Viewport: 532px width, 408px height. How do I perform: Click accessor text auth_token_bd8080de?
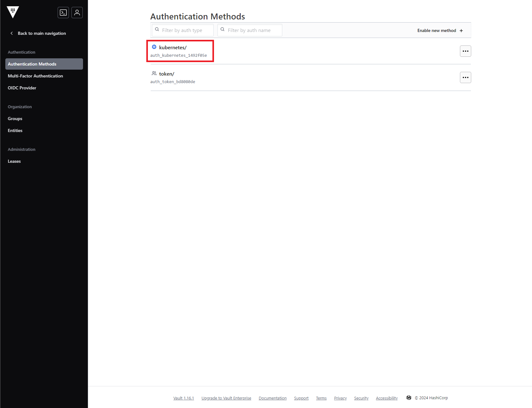click(x=173, y=82)
